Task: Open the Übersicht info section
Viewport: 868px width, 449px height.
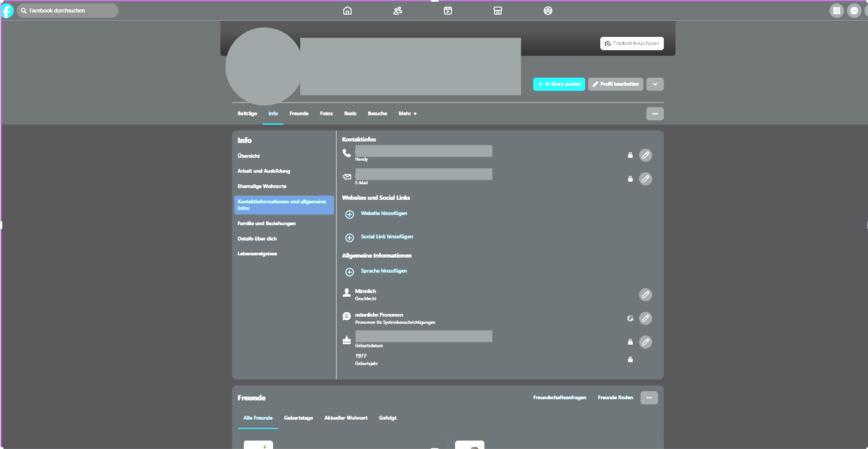Action: 249,156
